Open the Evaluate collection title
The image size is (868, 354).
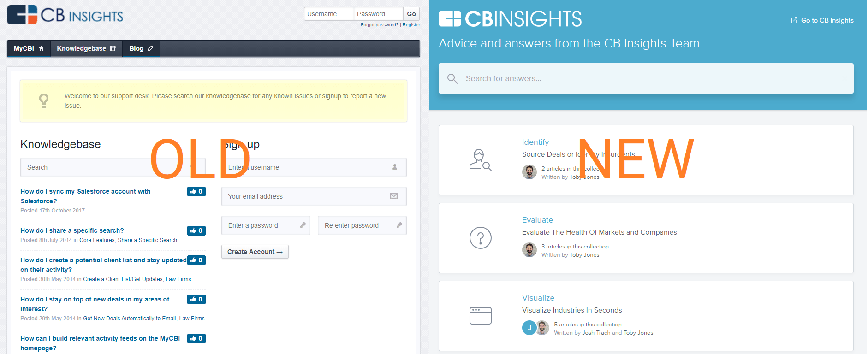point(538,220)
